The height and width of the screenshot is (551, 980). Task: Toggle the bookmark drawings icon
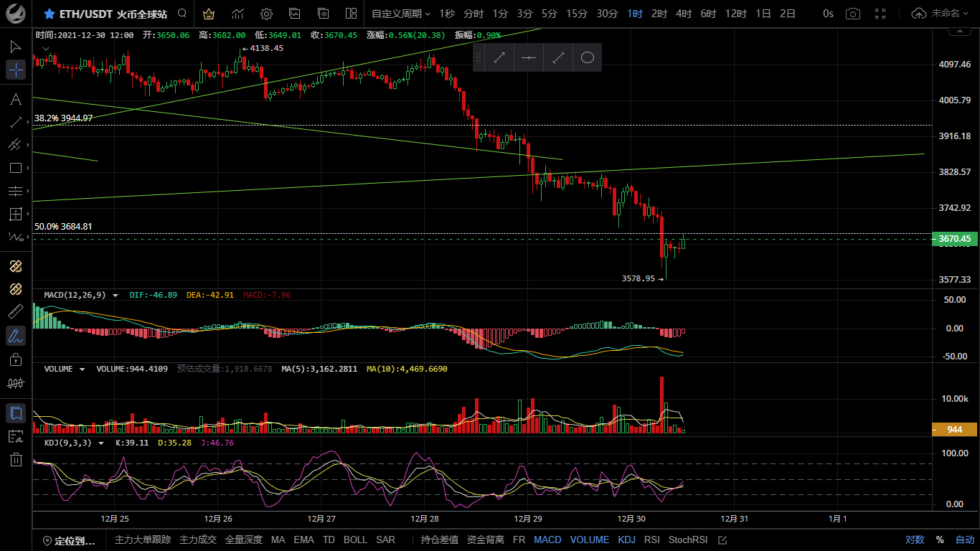(x=16, y=413)
